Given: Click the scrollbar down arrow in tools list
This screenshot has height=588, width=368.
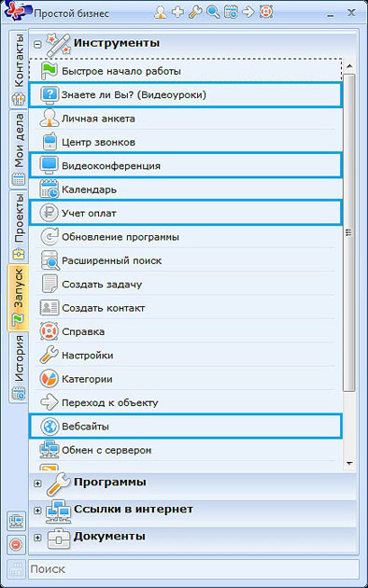Looking at the screenshot, I should click(x=349, y=463).
